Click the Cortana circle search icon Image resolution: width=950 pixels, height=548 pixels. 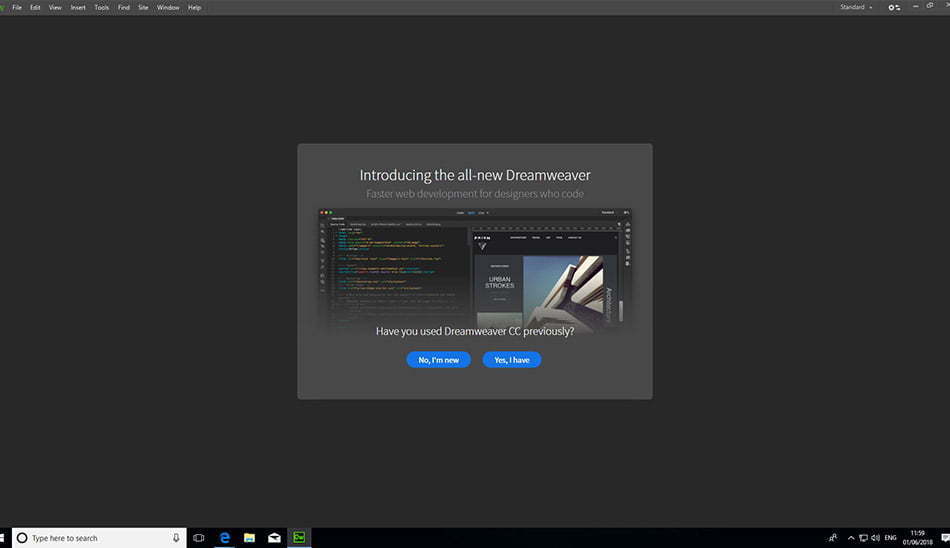pos(22,538)
